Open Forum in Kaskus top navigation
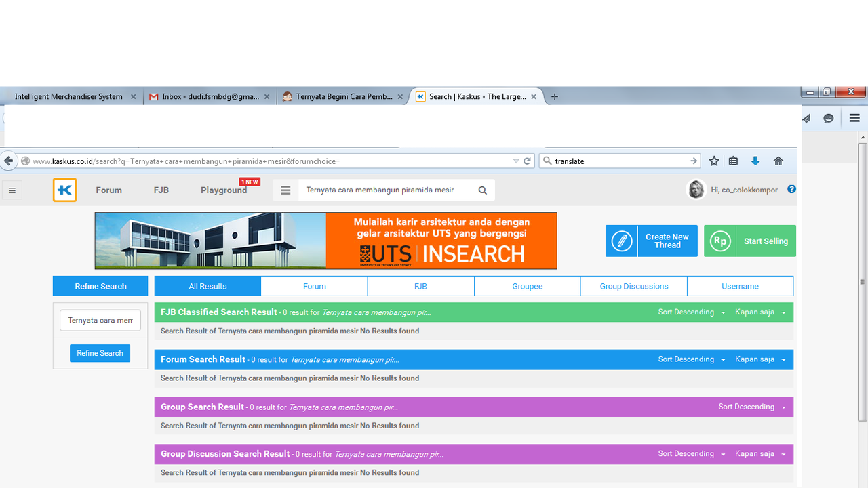868x488 pixels. click(108, 190)
